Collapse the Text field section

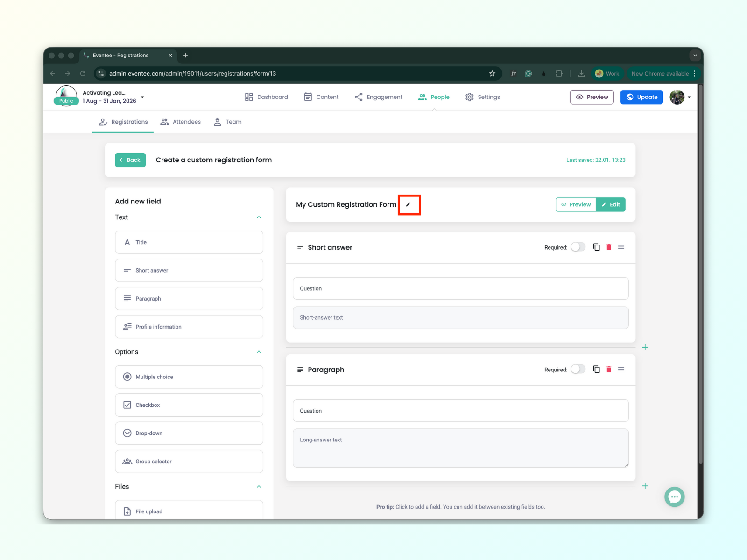(259, 217)
